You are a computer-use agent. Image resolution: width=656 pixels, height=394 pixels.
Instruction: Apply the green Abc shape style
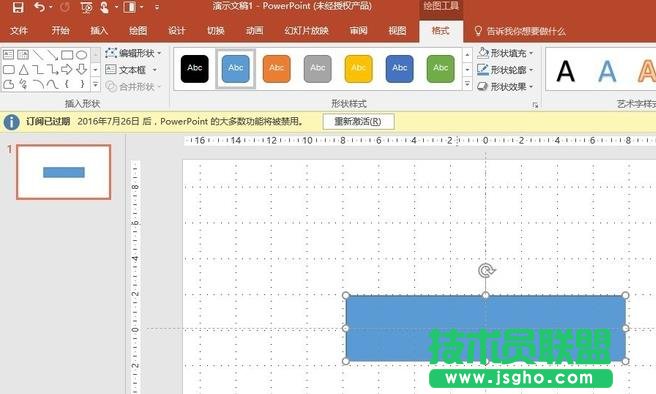point(441,69)
